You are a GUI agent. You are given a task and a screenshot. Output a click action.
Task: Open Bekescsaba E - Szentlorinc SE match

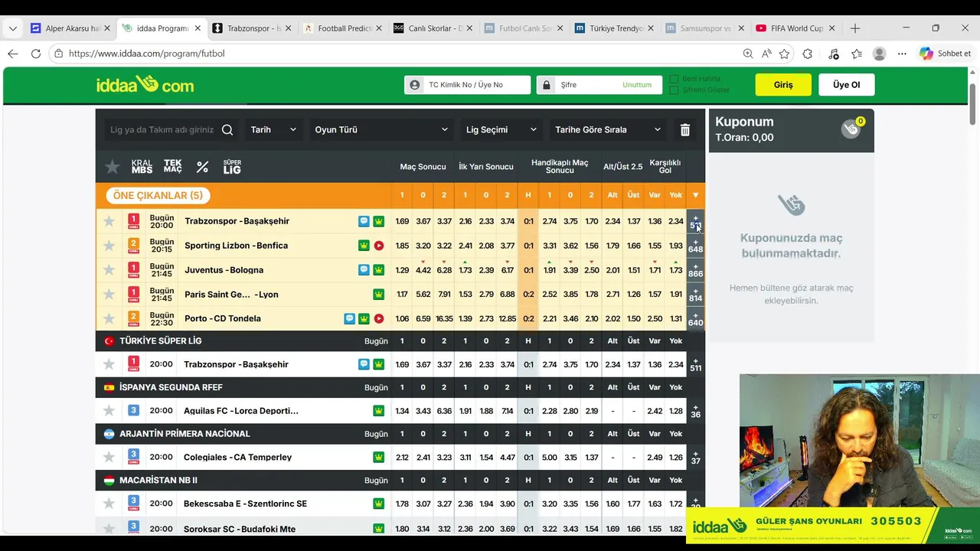coord(245,504)
